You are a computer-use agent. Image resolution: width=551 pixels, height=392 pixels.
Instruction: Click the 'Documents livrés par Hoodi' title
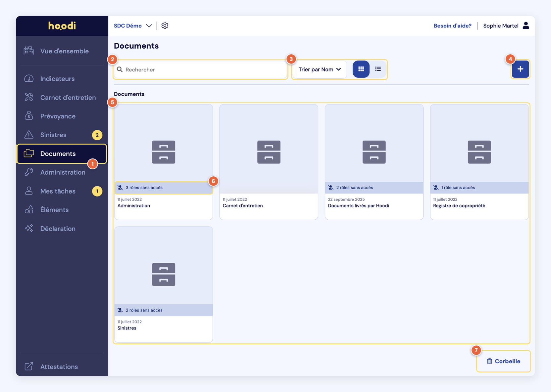(358, 206)
